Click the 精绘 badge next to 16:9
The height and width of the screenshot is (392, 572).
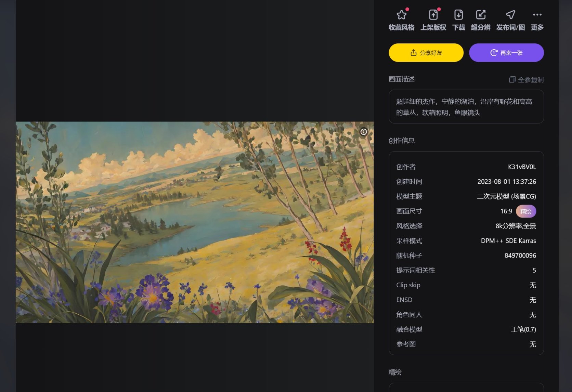[526, 211]
